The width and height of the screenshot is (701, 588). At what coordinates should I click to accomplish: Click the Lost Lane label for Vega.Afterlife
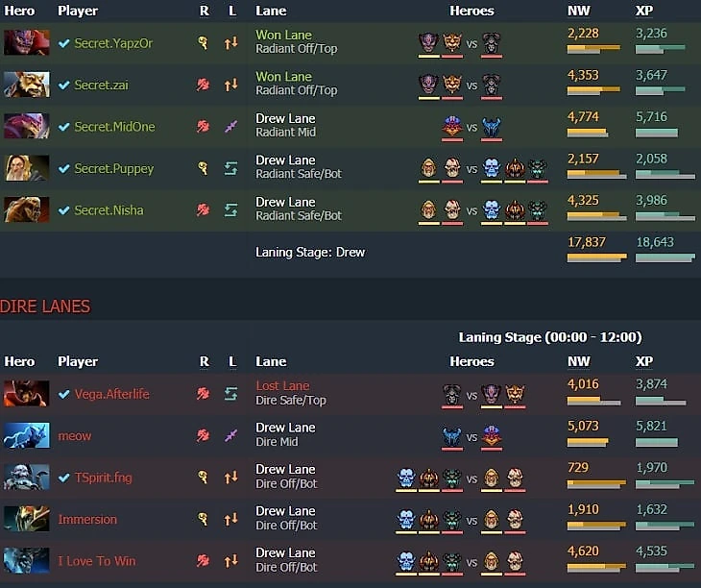(x=282, y=386)
